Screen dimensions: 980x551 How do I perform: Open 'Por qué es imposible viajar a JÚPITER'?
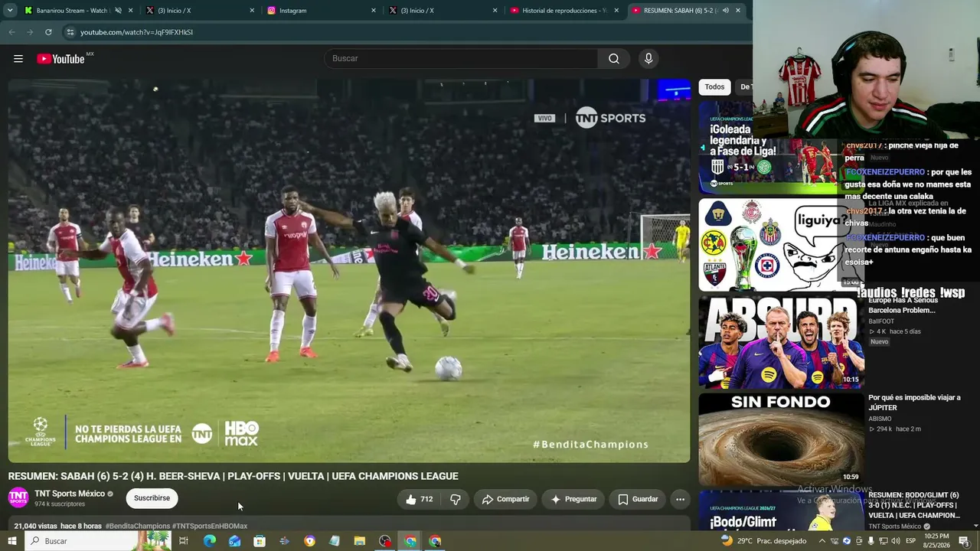914,403
